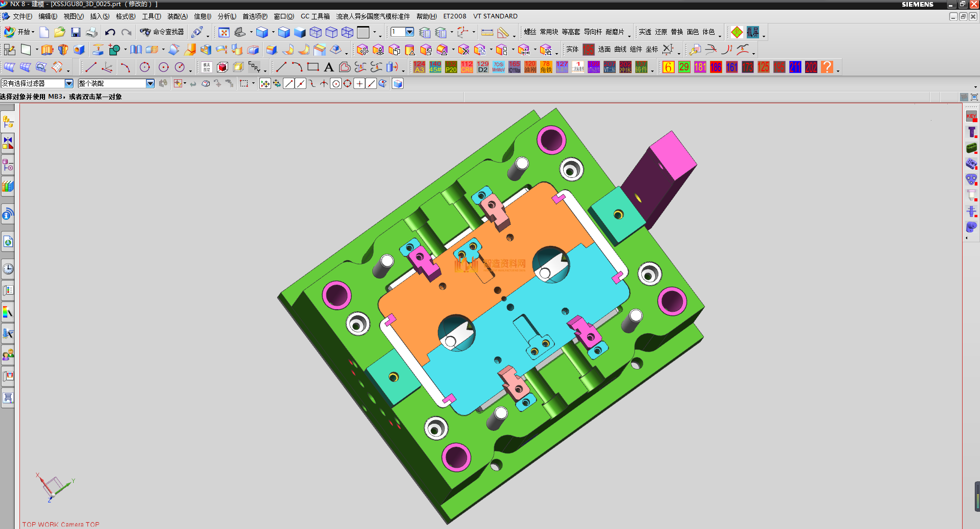Pick the yellow color swatch numbered 6
This screenshot has height=529, width=980.
pyautogui.click(x=668, y=67)
